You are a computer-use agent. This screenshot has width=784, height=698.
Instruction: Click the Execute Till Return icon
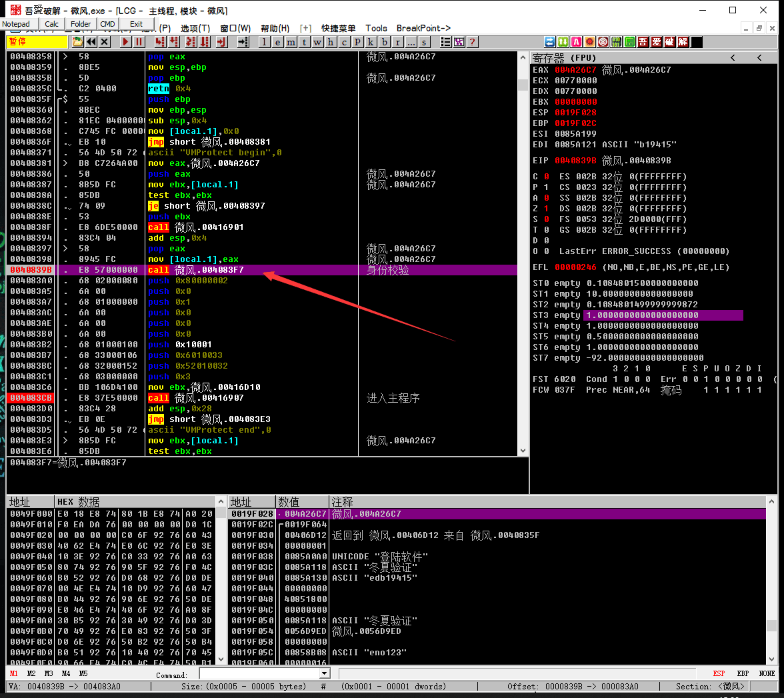tap(221, 42)
